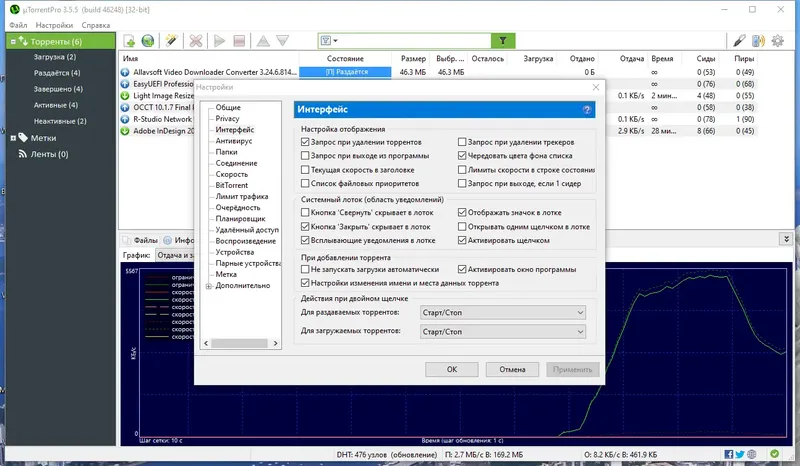Open Для загружаемых торрентов dropdown

tap(503, 331)
